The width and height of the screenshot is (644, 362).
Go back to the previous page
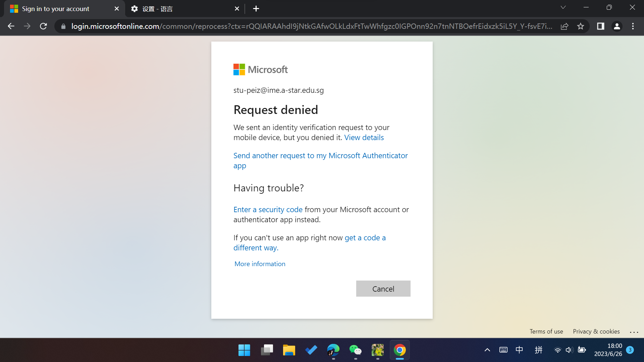(x=11, y=26)
